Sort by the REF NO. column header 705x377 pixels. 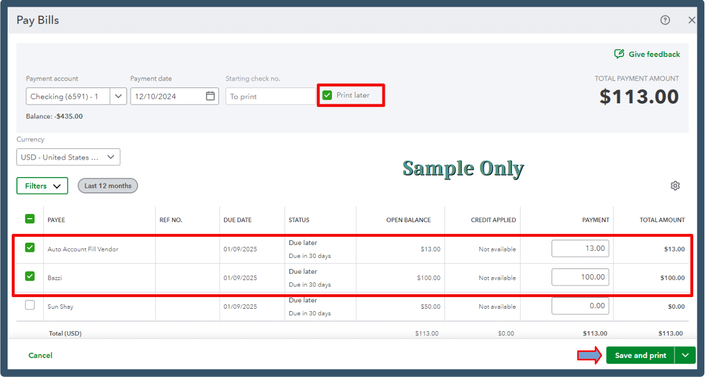tap(171, 220)
